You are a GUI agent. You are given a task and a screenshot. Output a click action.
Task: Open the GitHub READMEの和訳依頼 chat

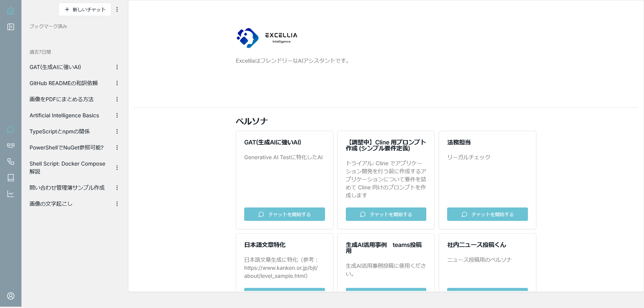tap(64, 83)
